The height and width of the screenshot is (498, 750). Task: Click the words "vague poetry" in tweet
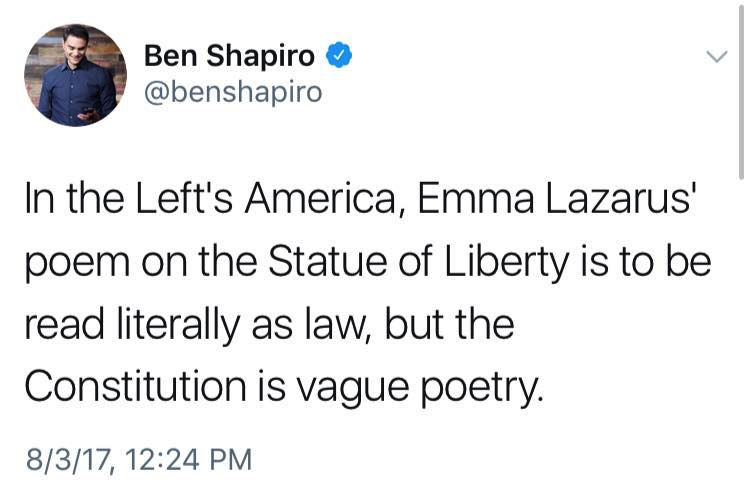(x=419, y=388)
